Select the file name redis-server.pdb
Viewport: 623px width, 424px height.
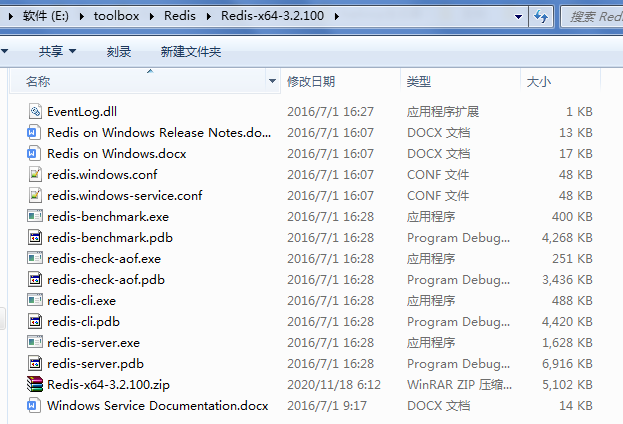click(95, 364)
